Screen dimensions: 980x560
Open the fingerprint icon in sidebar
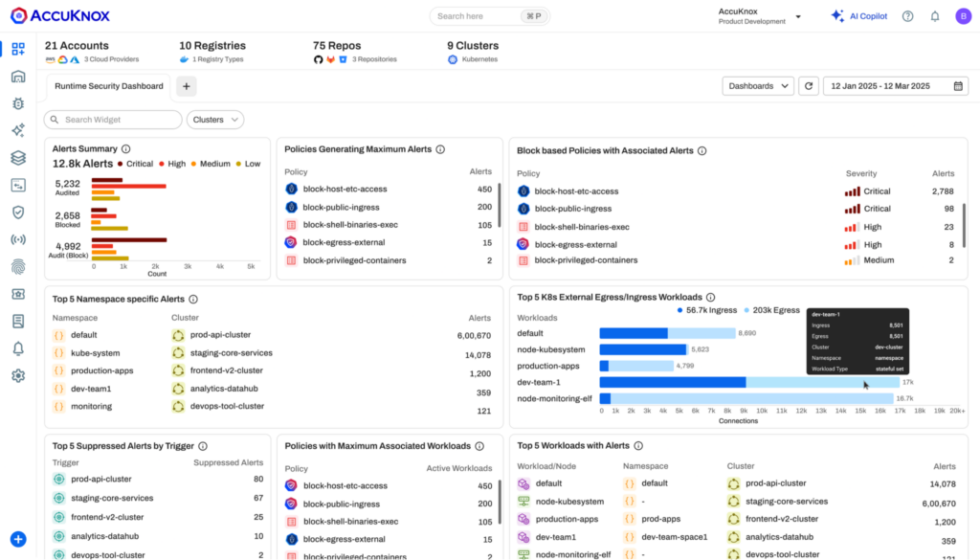tap(17, 267)
